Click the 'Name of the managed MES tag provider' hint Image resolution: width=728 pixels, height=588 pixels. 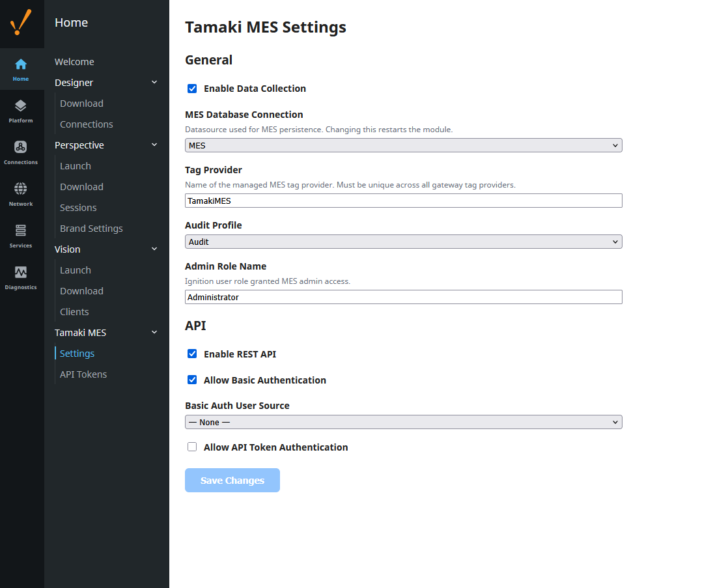pyautogui.click(x=350, y=185)
